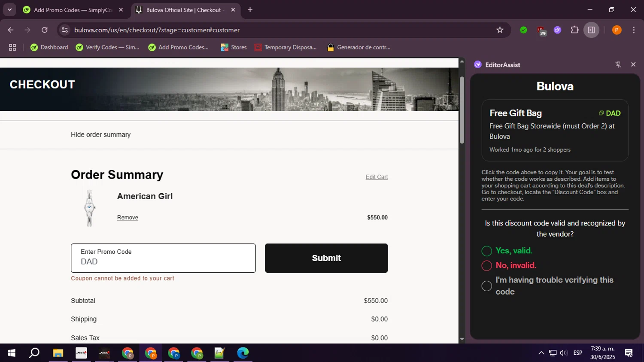Viewport: 644px width, 362px height.
Task: Go forward in browser history
Action: (x=27, y=30)
